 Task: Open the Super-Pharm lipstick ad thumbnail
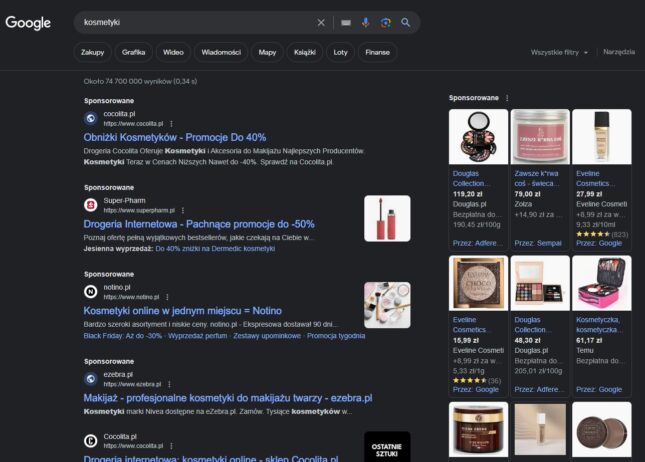[387, 218]
